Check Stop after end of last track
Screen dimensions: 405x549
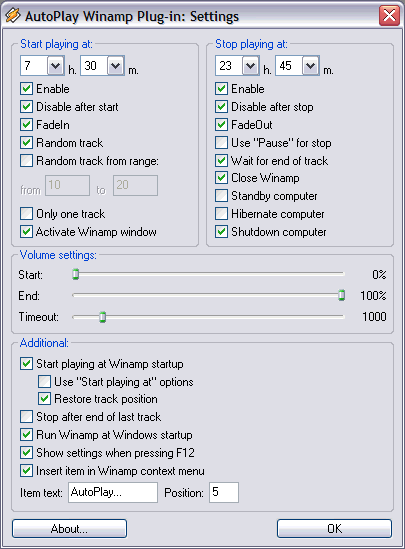pyautogui.click(x=27, y=417)
